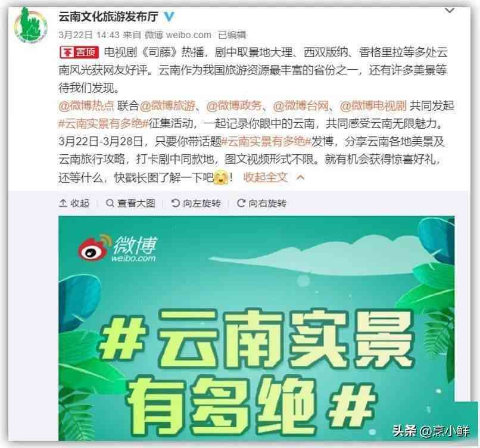The image size is (480, 448).
Task: Collapse the post with 收起全文
Action: [x=266, y=178]
